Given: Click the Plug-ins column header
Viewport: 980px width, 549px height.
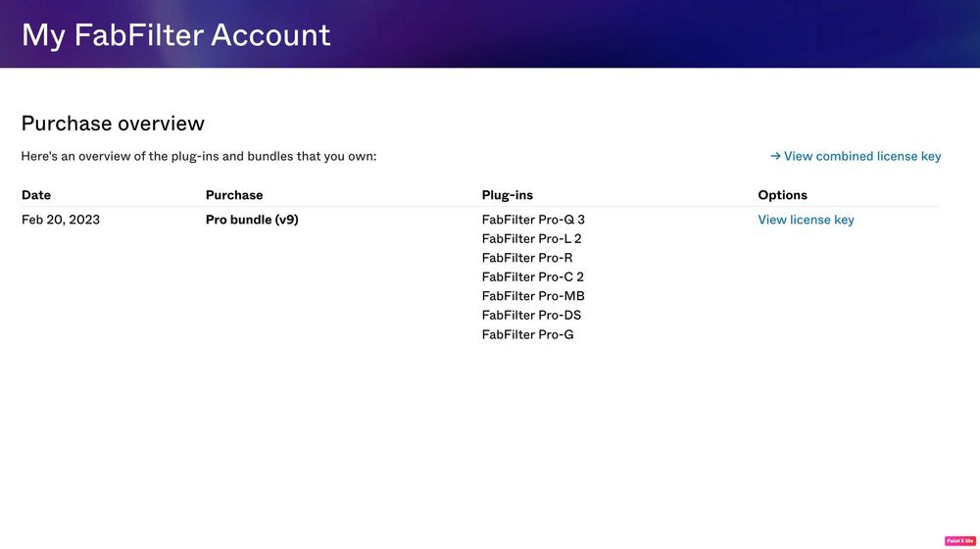Looking at the screenshot, I should tap(508, 195).
